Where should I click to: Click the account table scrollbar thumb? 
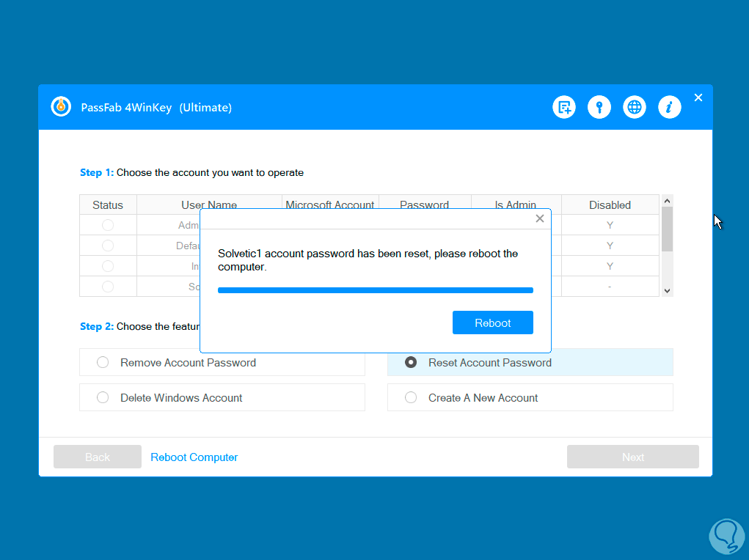(668, 229)
